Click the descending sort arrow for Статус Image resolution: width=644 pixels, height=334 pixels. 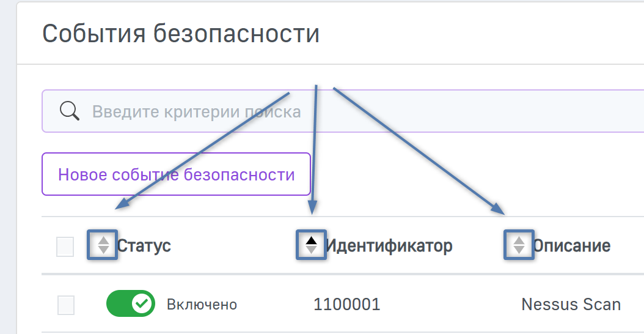coord(103,250)
